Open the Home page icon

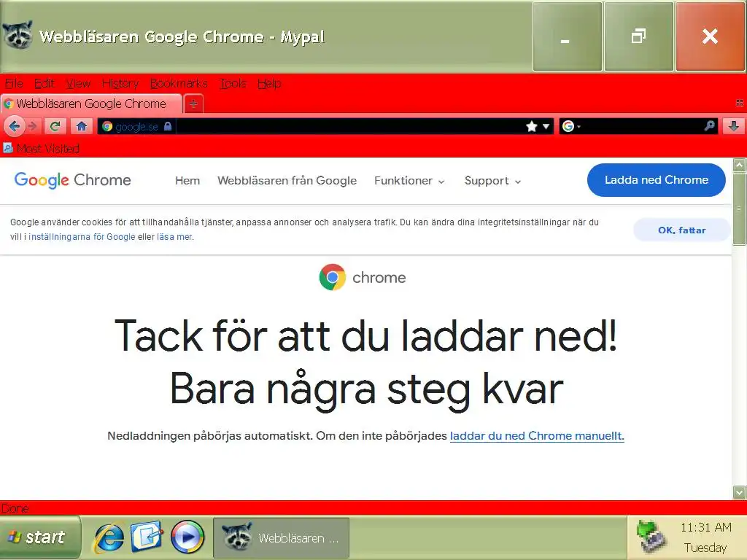point(82,126)
